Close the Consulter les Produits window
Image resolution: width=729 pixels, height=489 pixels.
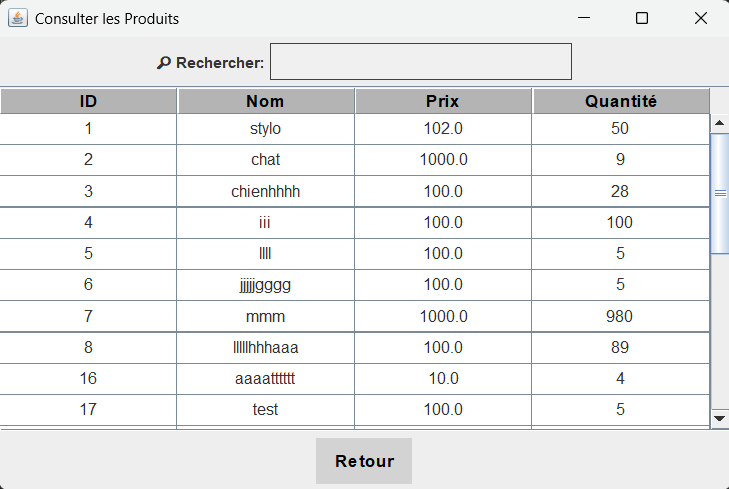(x=701, y=18)
